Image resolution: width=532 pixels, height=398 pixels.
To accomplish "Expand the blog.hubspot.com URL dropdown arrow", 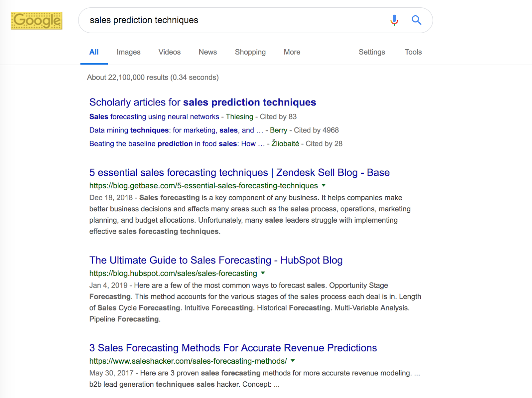I will [x=263, y=273].
